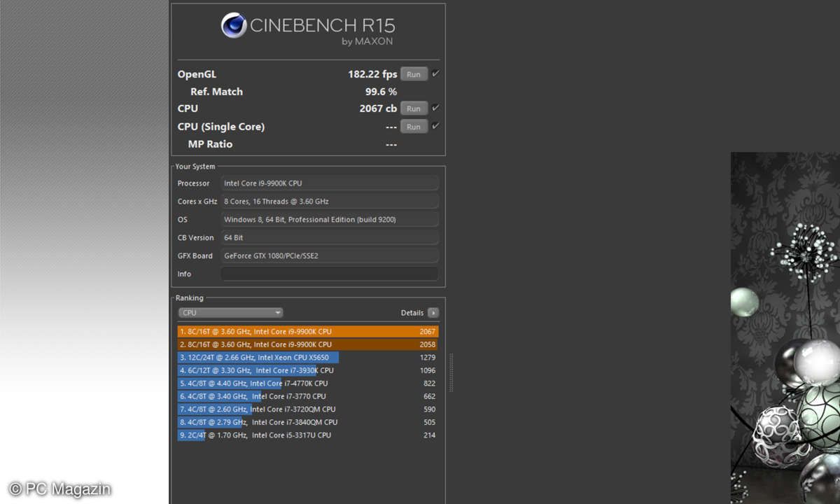Click the OpenGL score 182.22 fps
The width and height of the screenshot is (840, 504).
tap(372, 74)
